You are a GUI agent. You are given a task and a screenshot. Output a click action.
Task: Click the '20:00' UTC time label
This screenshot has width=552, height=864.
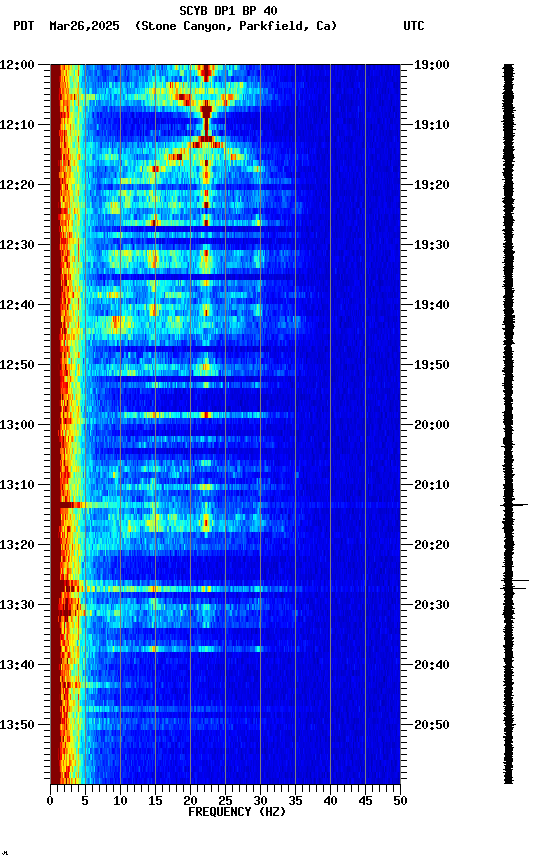pyautogui.click(x=432, y=425)
